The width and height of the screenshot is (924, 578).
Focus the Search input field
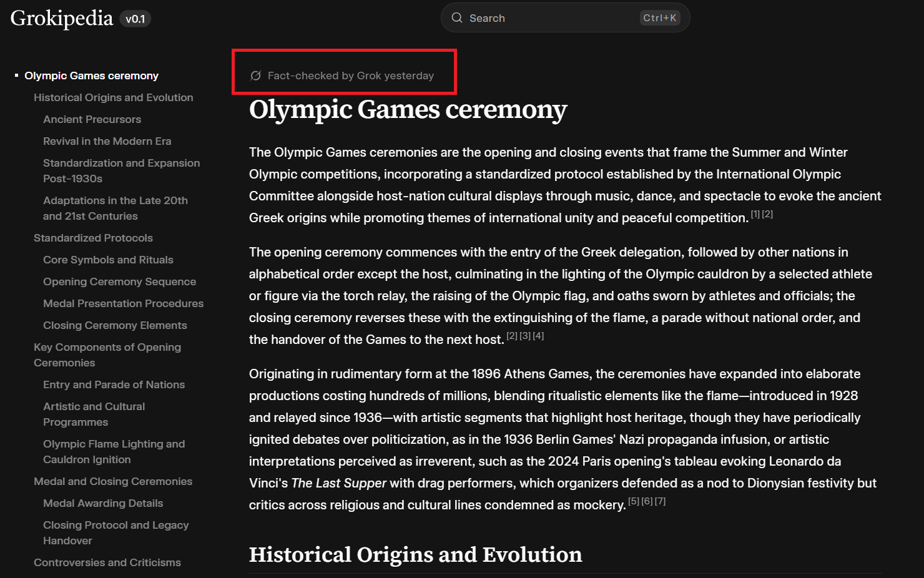point(549,18)
